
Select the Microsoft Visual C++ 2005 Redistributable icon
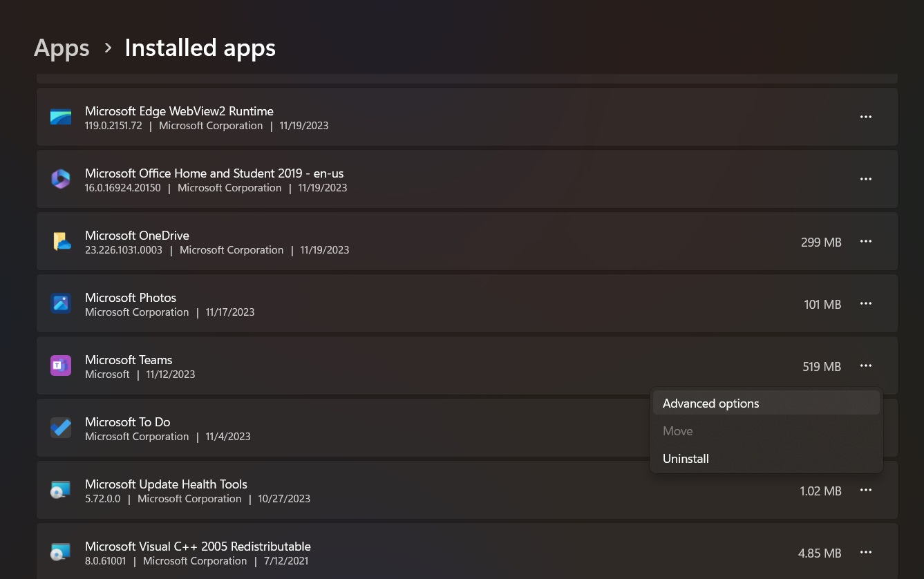click(61, 552)
